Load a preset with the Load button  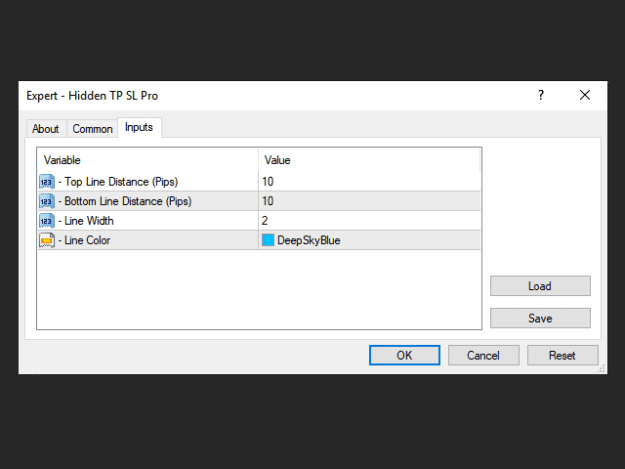click(540, 286)
